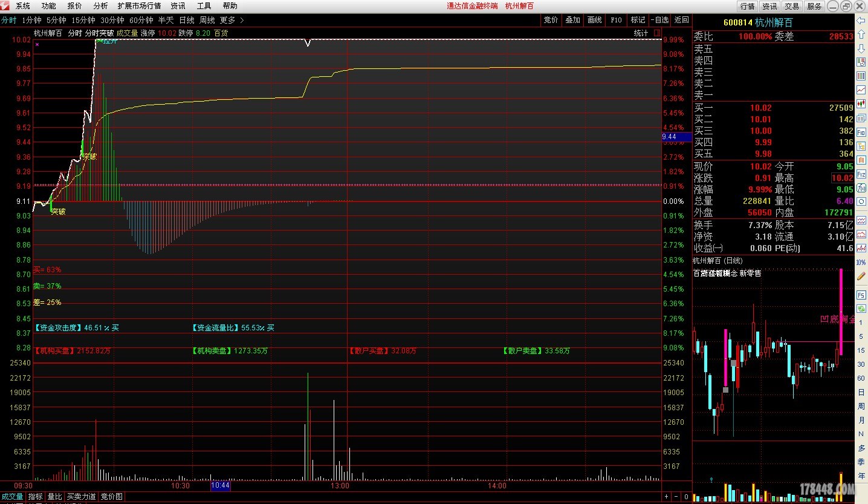The width and height of the screenshot is (868, 504).
Task: Open the 功能 menu
Action: tap(49, 6)
